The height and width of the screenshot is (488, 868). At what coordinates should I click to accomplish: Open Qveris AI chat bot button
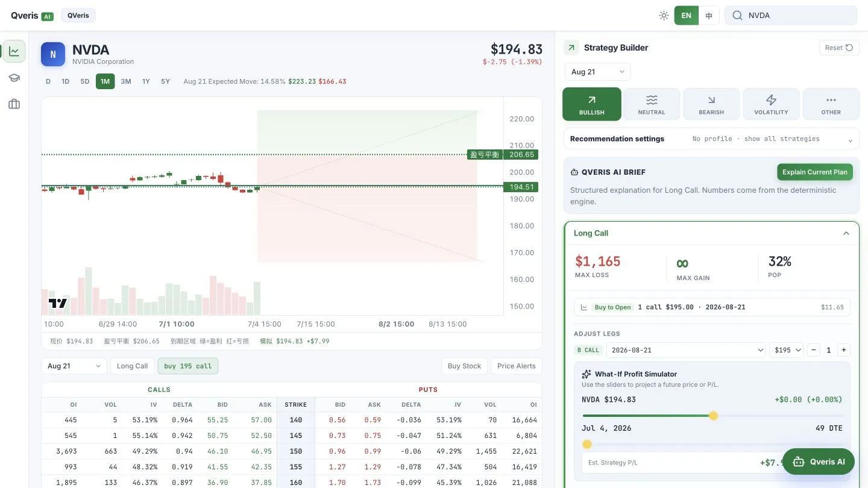click(818, 461)
